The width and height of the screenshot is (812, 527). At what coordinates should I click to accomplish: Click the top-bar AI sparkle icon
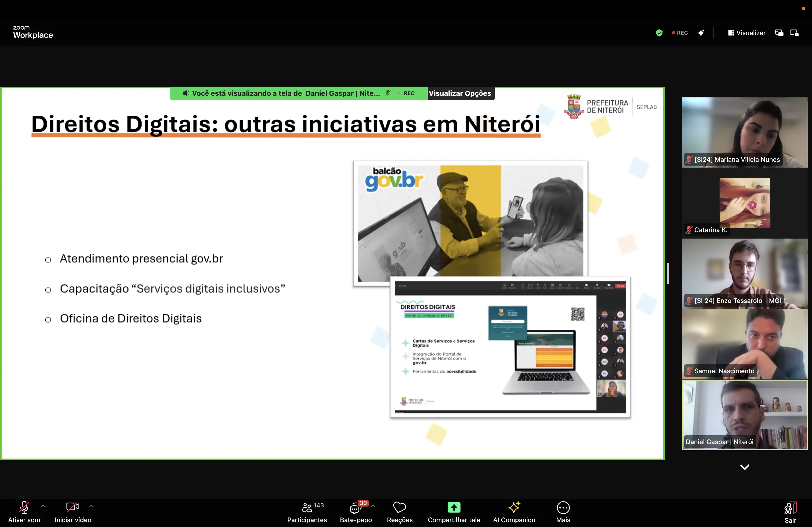pyautogui.click(x=701, y=33)
